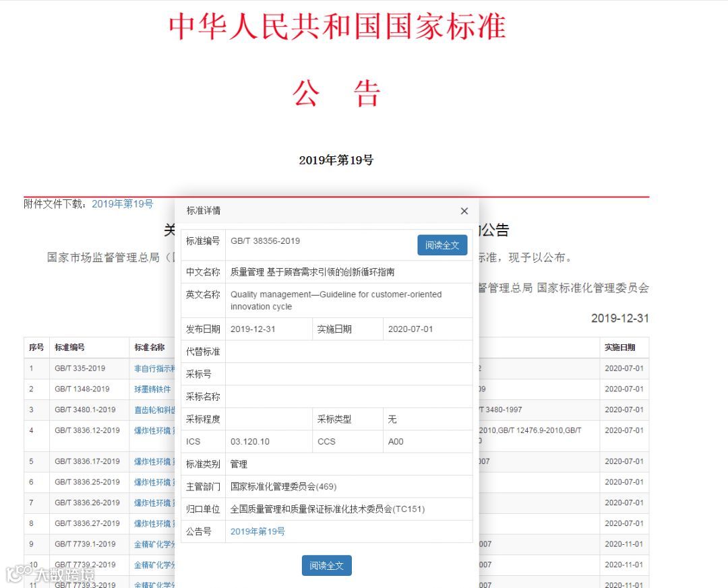
Task: Download the 2019年第19号 attachment file
Action: 122,203
